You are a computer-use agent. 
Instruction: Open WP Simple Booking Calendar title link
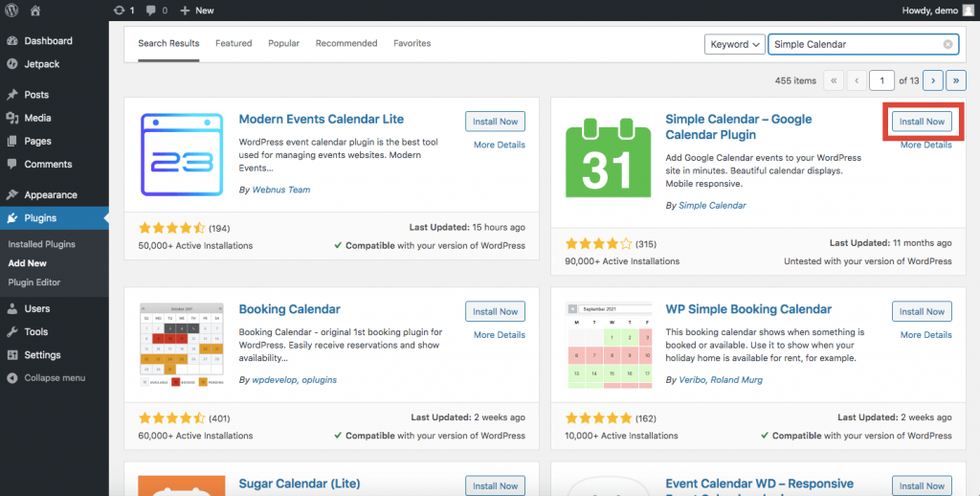click(748, 309)
